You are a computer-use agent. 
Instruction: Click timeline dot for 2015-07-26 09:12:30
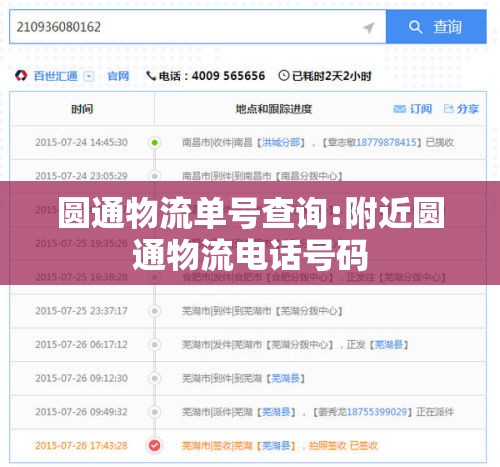154,378
